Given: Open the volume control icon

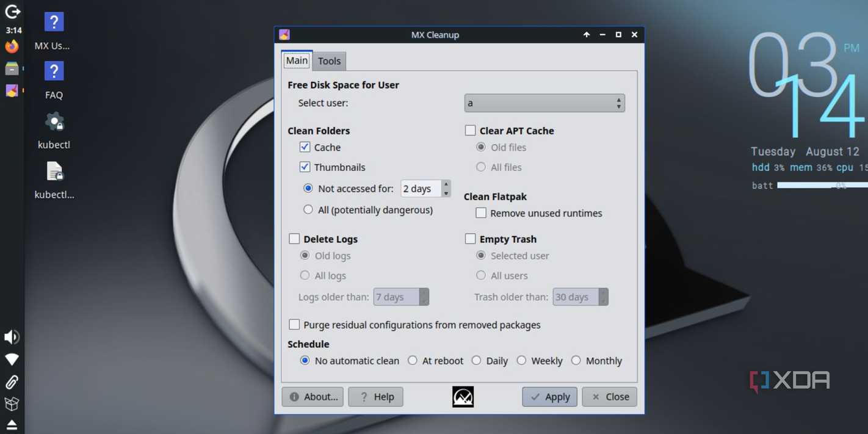Looking at the screenshot, I should 12,337.
